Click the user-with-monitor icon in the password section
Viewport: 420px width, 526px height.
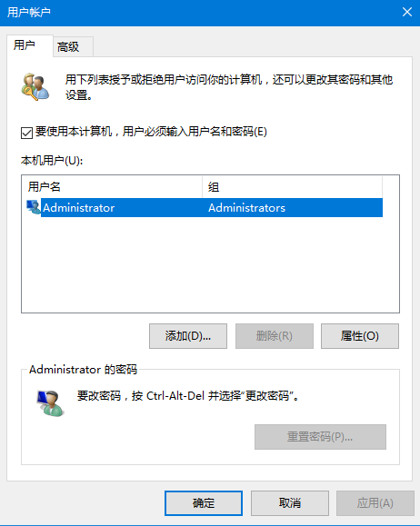(x=50, y=402)
